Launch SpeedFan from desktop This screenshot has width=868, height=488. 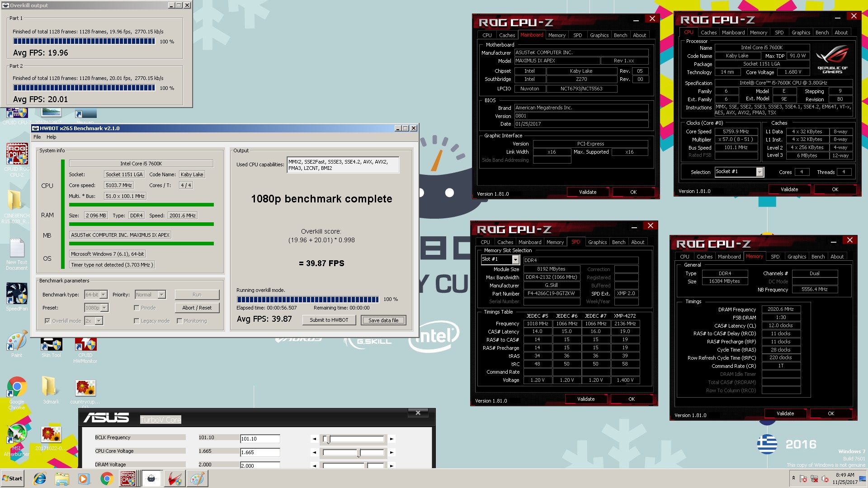pos(17,297)
